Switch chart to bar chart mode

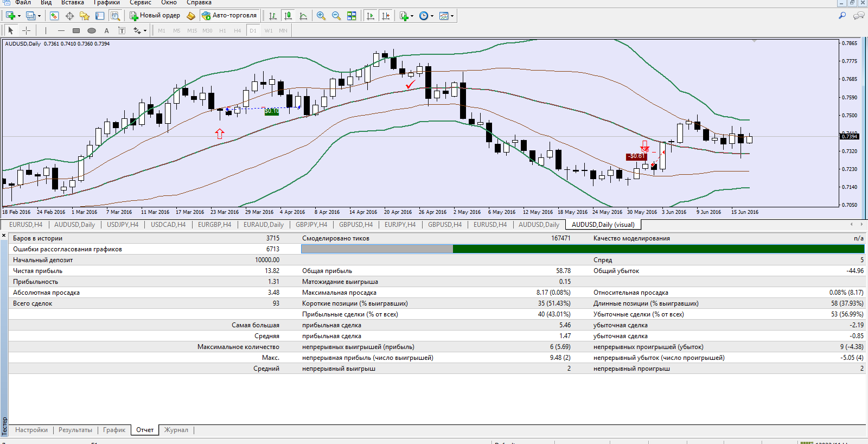point(273,16)
